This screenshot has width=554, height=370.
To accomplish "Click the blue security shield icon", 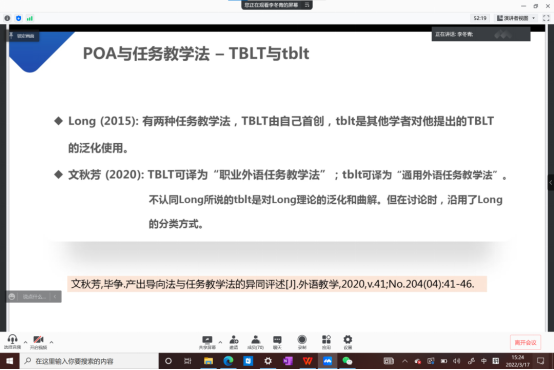I will point(19,18).
